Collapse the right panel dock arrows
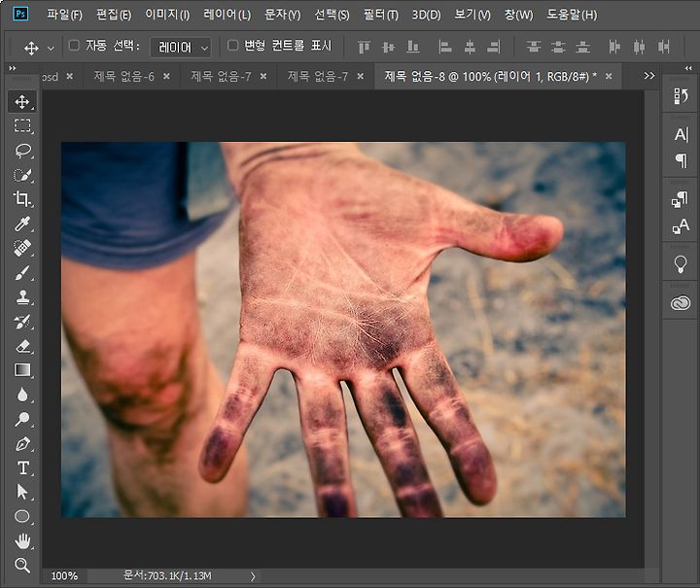The width and height of the screenshot is (700, 588). pyautogui.click(x=688, y=68)
